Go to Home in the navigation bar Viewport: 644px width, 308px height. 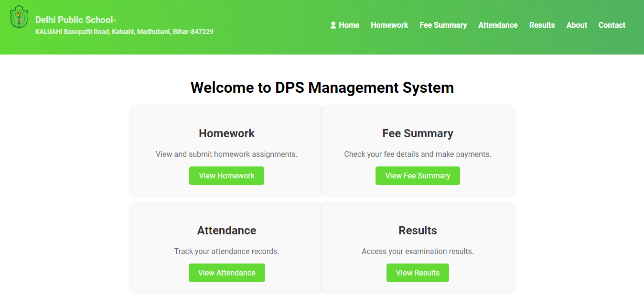pos(349,25)
